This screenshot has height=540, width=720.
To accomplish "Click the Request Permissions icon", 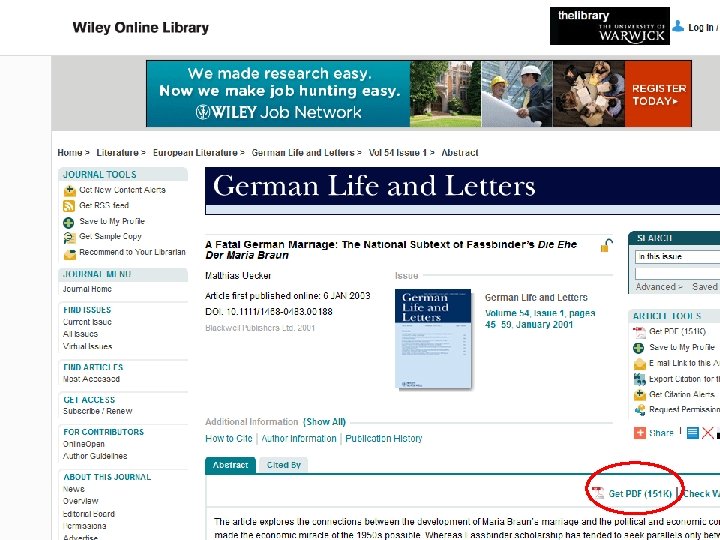I will pyautogui.click(x=640, y=410).
